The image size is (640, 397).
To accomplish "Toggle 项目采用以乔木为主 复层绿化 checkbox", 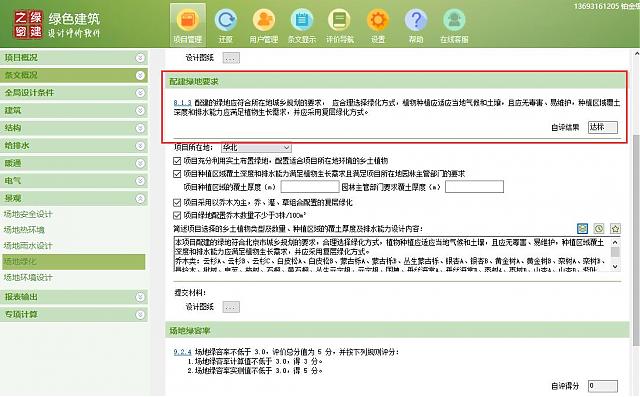I will (x=177, y=203).
